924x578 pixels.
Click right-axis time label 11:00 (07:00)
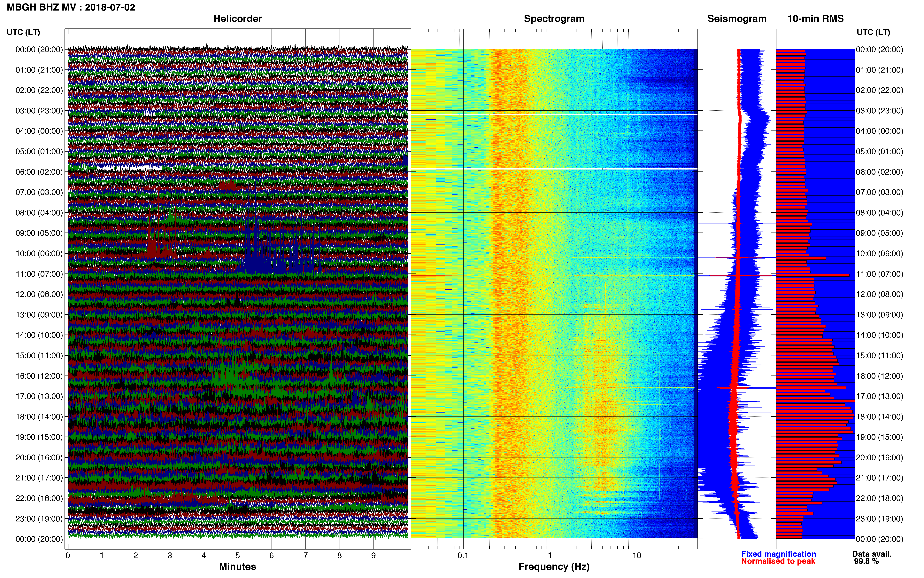[879, 274]
